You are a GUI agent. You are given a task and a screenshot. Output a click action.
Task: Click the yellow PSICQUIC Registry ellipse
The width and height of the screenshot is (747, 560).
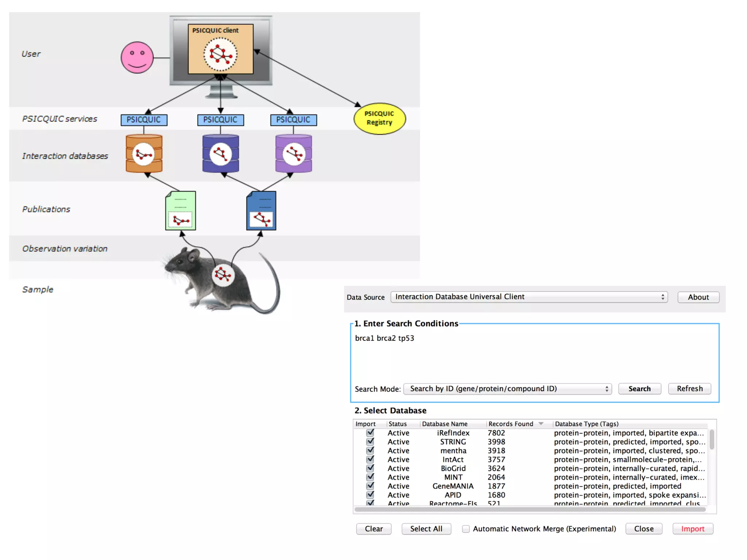pos(379,118)
